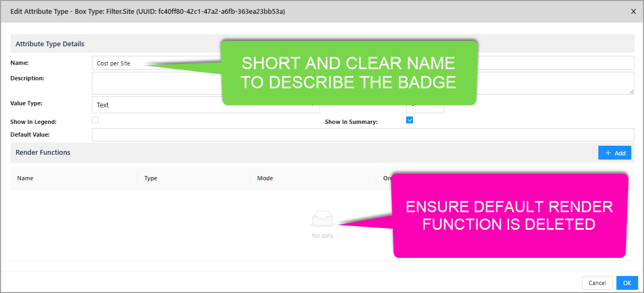
Task: Click the plus icon on Add button
Action: tap(608, 153)
